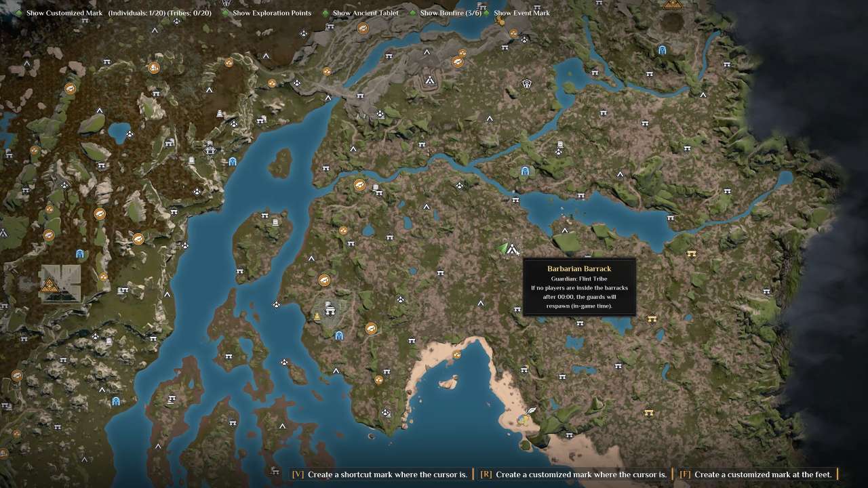Image resolution: width=868 pixels, height=488 pixels.
Task: Click the Barbarian Barrack tent icon
Action: pyautogui.click(x=513, y=249)
